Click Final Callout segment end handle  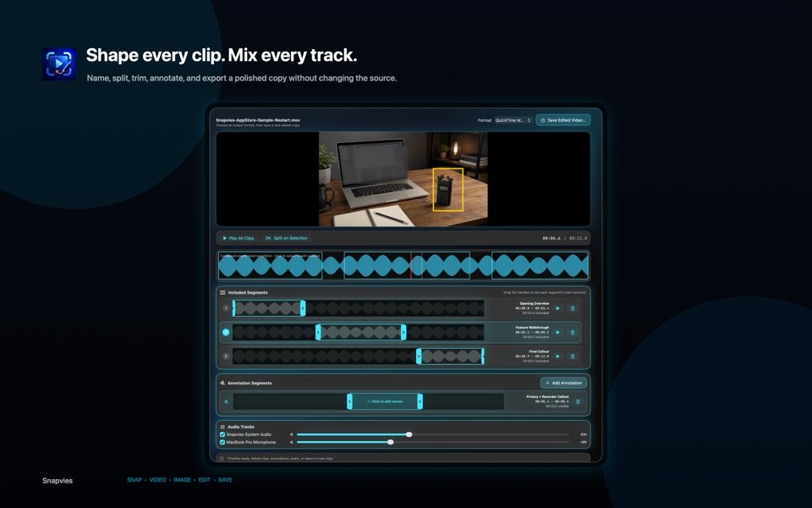tap(483, 356)
